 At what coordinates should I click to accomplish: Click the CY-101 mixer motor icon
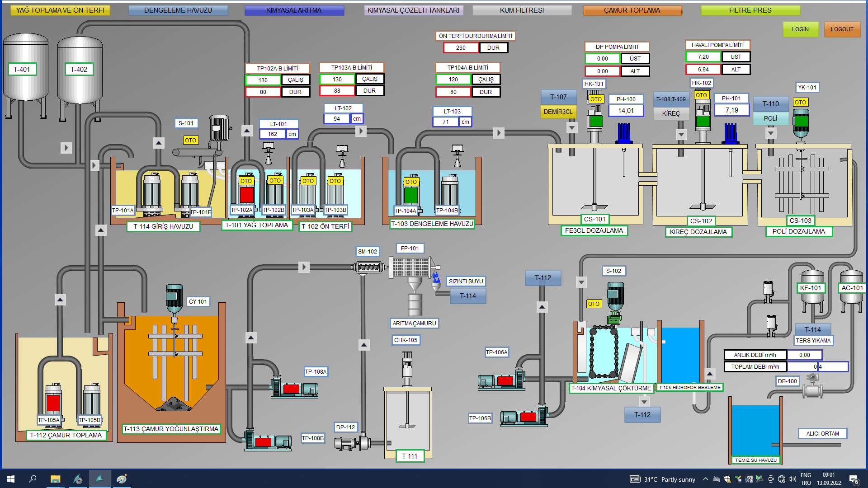175,298
